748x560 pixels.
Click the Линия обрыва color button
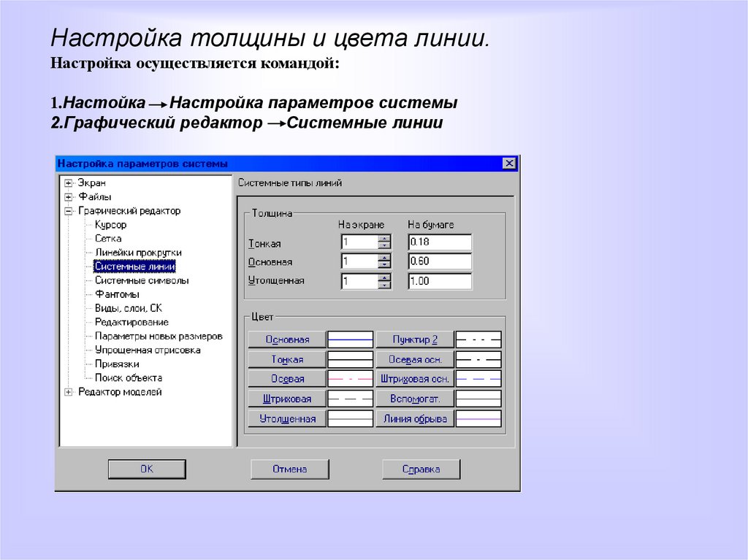tap(415, 419)
